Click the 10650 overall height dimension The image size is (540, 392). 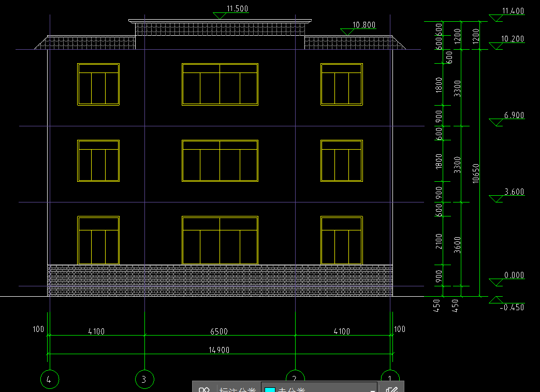[x=476, y=173]
